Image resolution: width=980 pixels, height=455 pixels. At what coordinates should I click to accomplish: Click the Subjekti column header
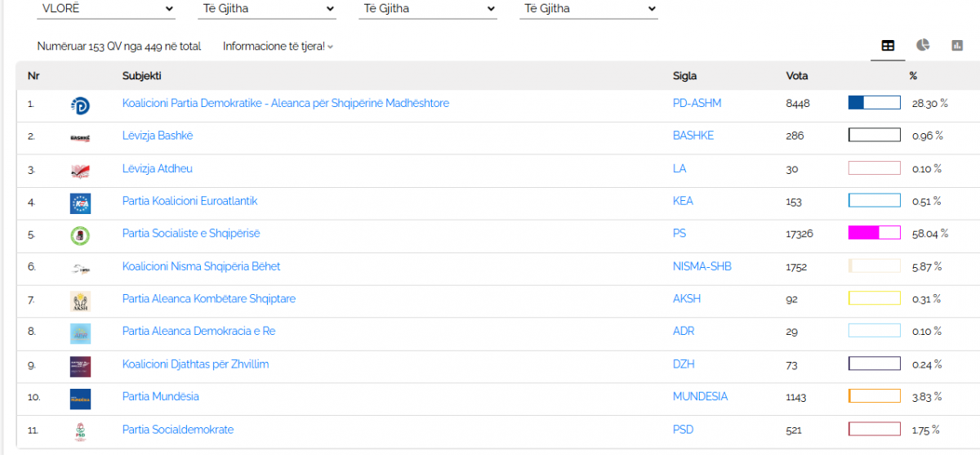(141, 76)
